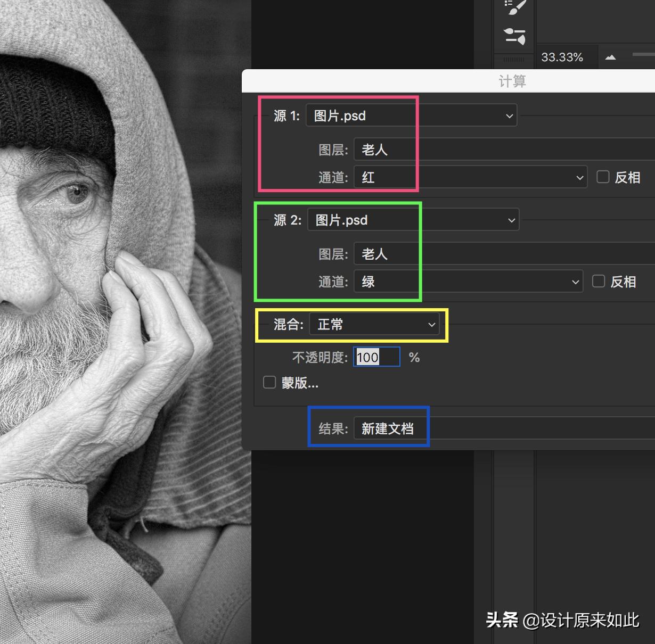Open the 源1 document dropdown showing 图片.psd

click(x=411, y=115)
